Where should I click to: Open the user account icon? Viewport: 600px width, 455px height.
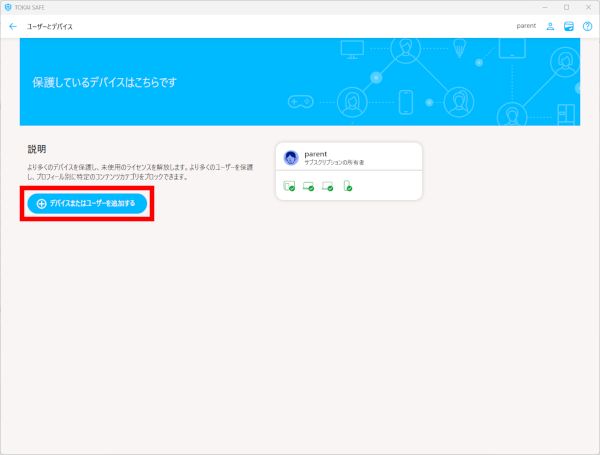pyautogui.click(x=550, y=26)
